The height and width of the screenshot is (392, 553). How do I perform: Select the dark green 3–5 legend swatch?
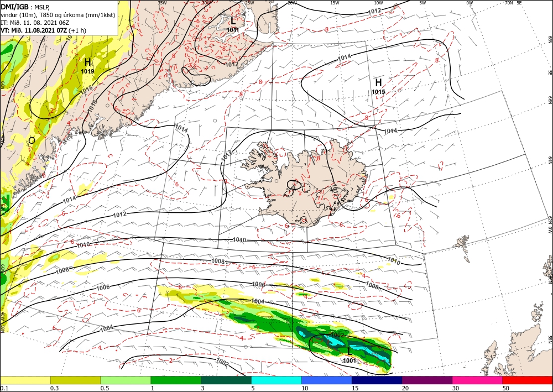click(226, 380)
